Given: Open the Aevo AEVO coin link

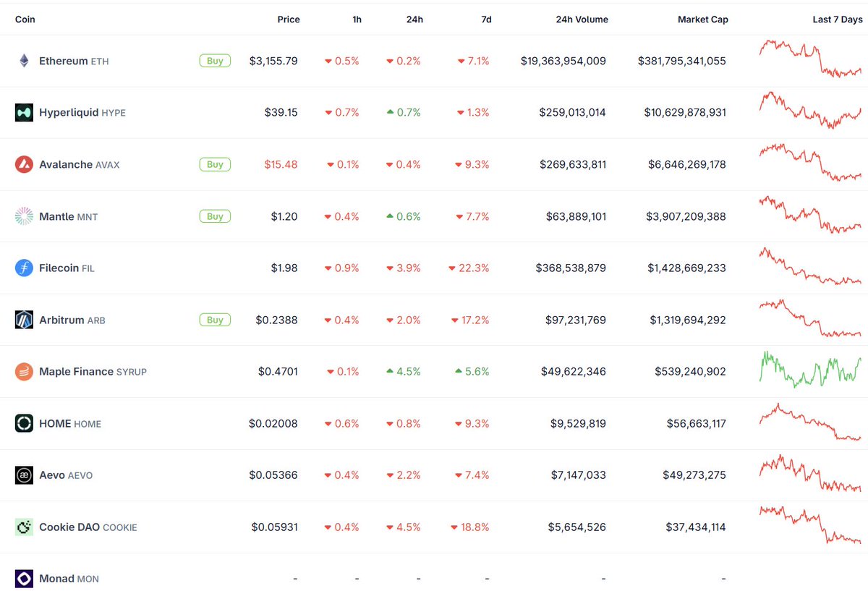Looking at the screenshot, I should coord(66,475).
